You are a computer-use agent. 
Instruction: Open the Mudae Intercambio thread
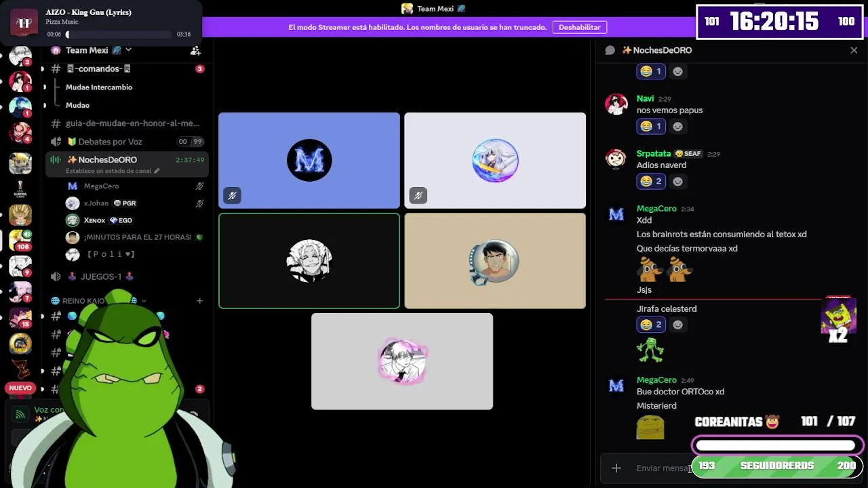tap(99, 87)
